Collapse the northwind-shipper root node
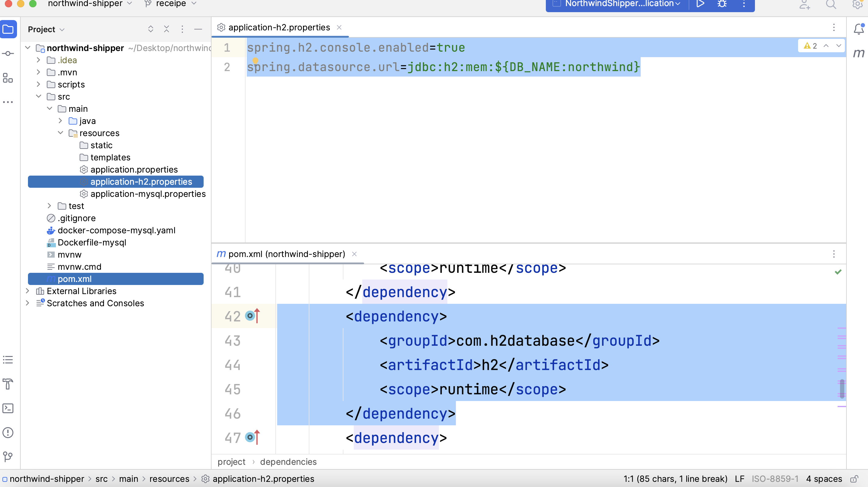Screen dimensions: 868x487 pyautogui.click(x=28, y=48)
